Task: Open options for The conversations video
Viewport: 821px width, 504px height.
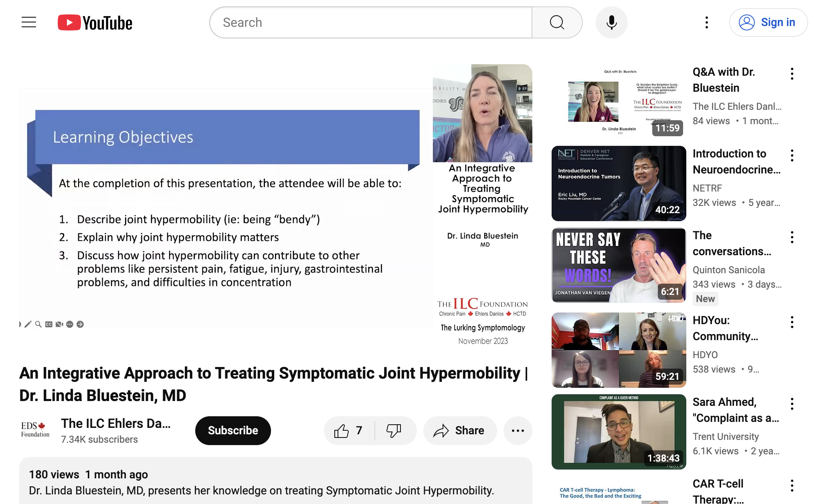Action: (x=792, y=237)
